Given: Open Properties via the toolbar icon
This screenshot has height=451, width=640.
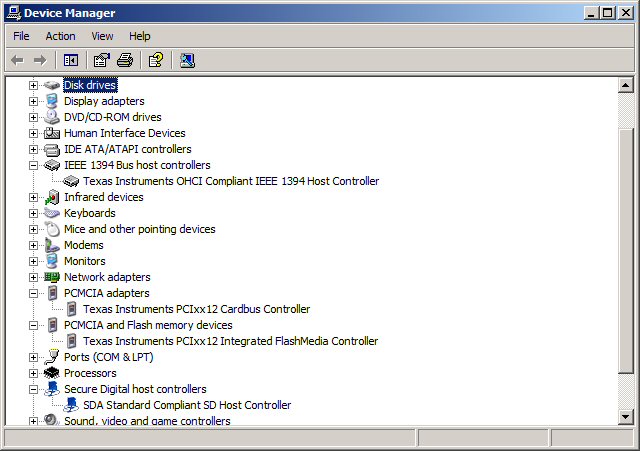Looking at the screenshot, I should (102, 60).
